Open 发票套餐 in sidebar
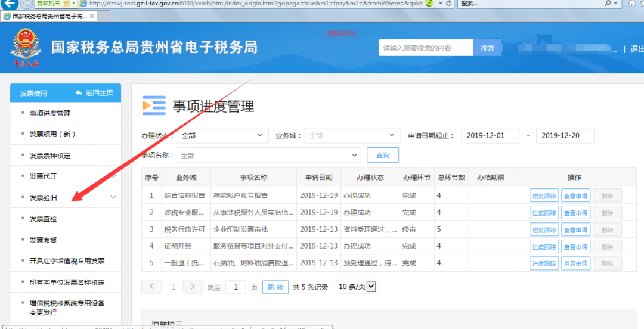 (x=43, y=240)
